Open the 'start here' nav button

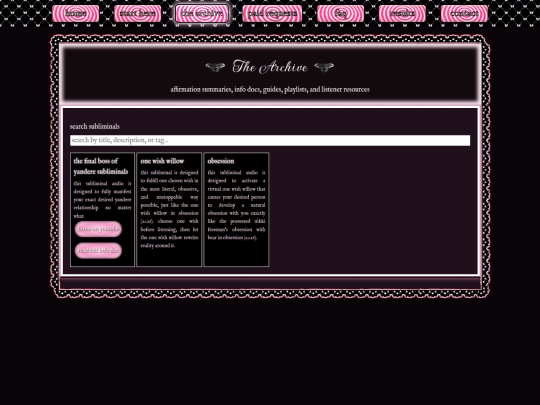coord(137,14)
